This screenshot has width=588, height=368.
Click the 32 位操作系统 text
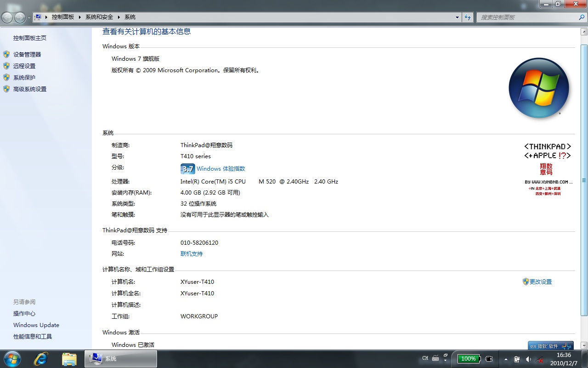click(x=198, y=204)
